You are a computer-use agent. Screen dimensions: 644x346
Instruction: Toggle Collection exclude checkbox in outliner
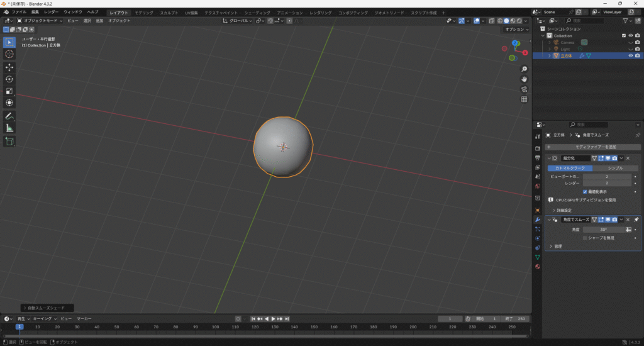(624, 36)
